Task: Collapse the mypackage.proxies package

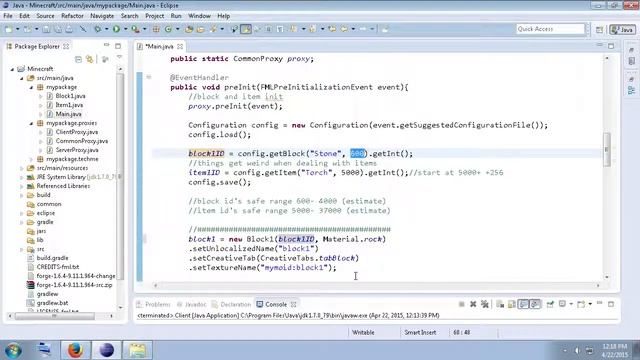Action: click(x=31, y=123)
